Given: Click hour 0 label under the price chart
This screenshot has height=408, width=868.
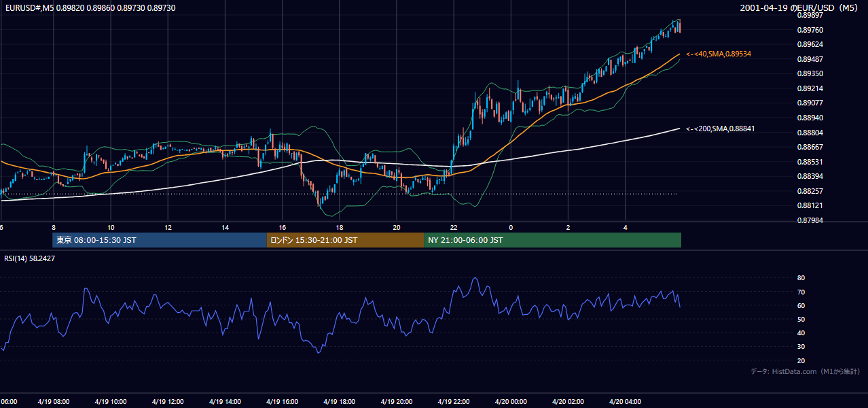Looking at the screenshot, I should (x=511, y=228).
